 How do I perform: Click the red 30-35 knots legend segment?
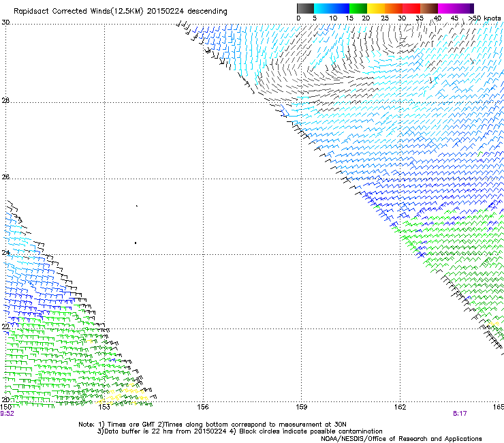[411, 8]
